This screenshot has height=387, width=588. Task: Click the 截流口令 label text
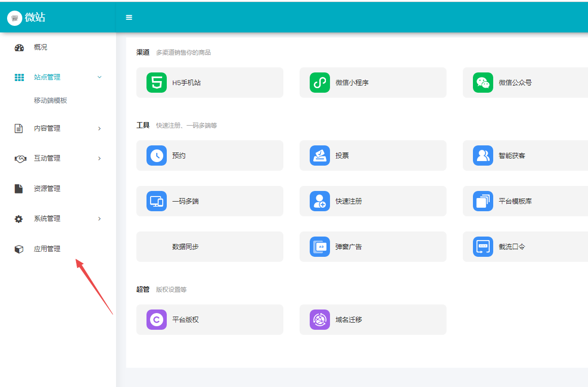pyautogui.click(x=511, y=247)
